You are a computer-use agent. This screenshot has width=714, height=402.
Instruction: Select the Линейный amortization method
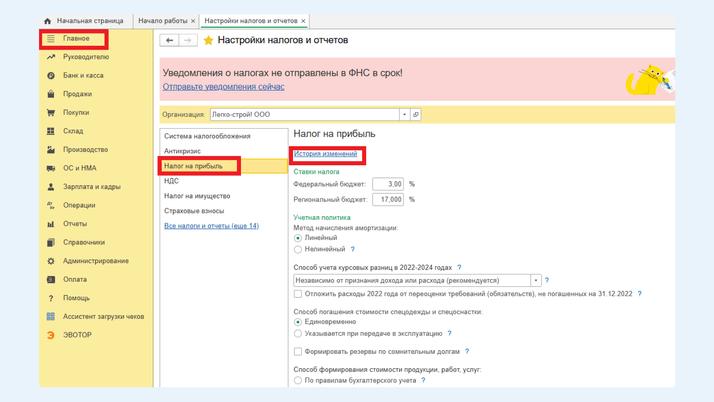(x=298, y=238)
